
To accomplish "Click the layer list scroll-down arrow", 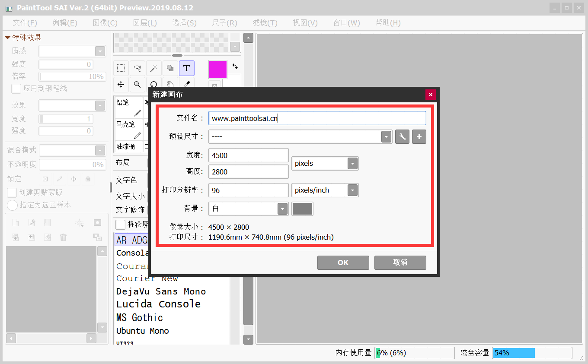I will pyautogui.click(x=102, y=327).
